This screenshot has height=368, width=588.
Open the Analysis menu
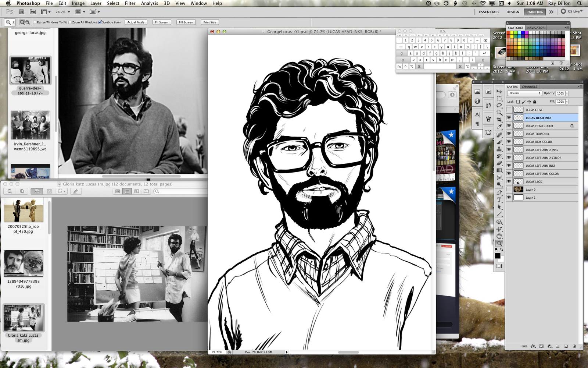click(x=150, y=3)
